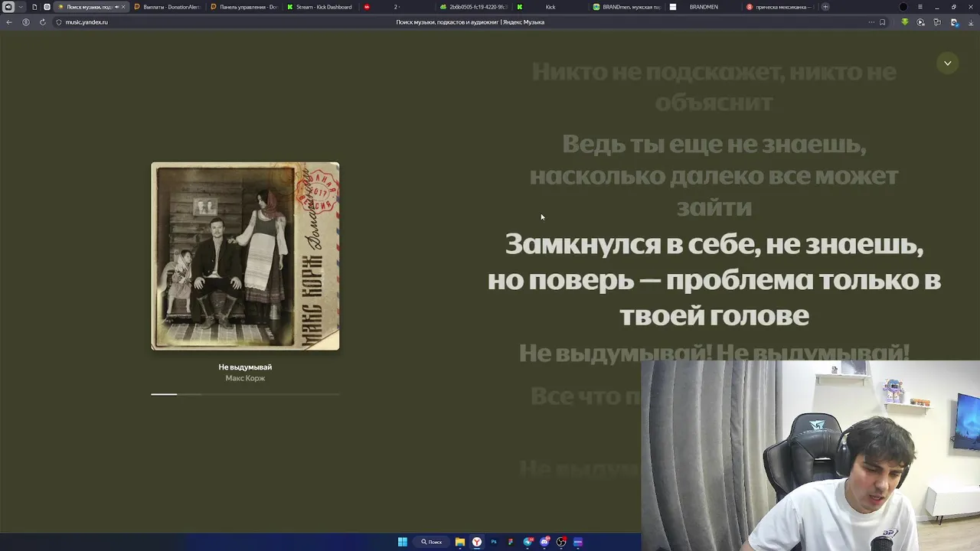
Task: Jump to lyric 'Не выдумывай! Не выдумывай!'
Action: click(x=714, y=353)
